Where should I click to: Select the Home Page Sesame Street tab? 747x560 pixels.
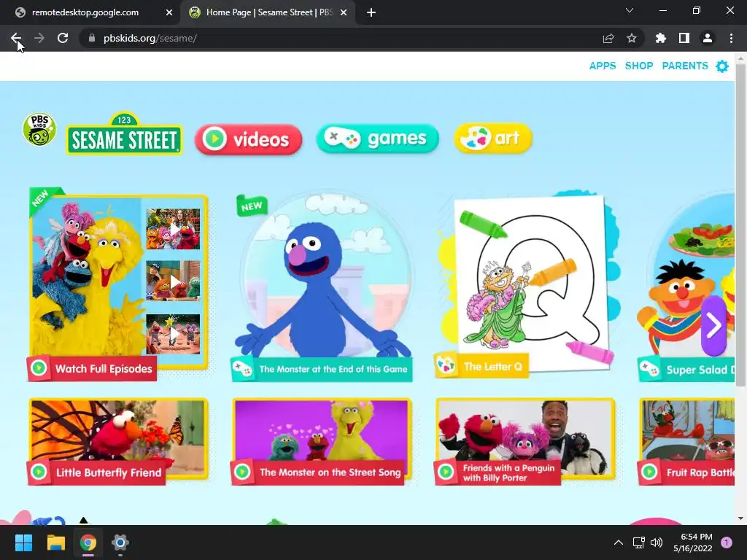[x=267, y=12]
